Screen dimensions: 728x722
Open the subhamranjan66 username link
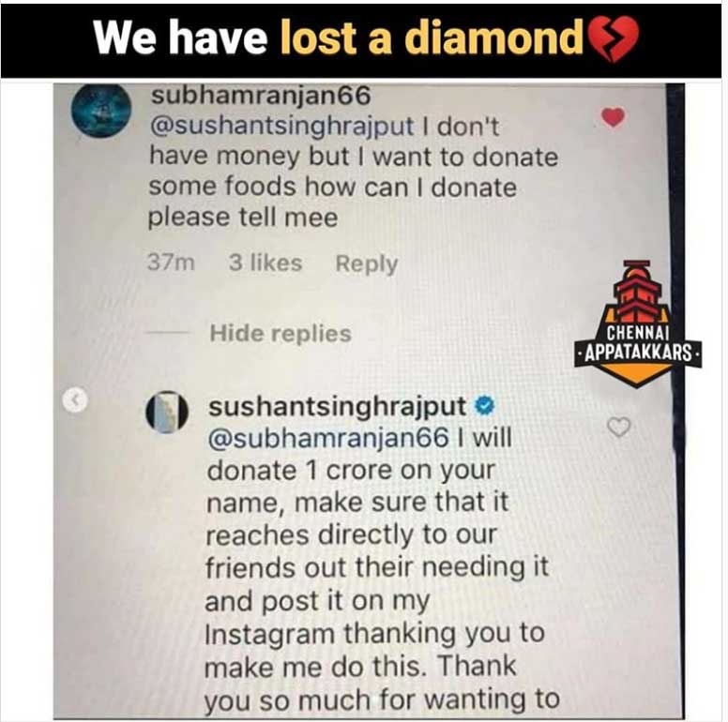tap(261, 96)
